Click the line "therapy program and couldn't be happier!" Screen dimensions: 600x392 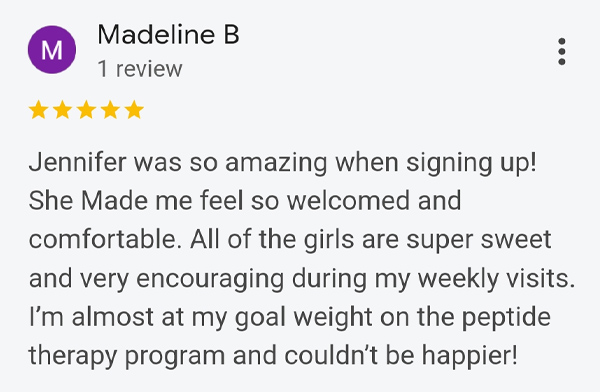[x=273, y=357]
